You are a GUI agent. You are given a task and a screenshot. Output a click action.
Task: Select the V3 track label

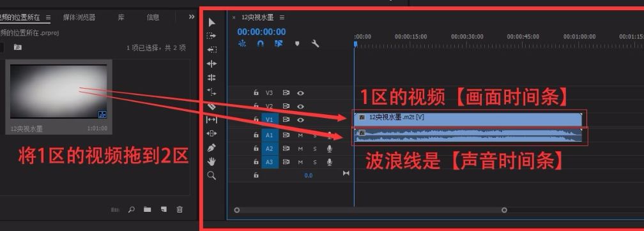(269, 93)
